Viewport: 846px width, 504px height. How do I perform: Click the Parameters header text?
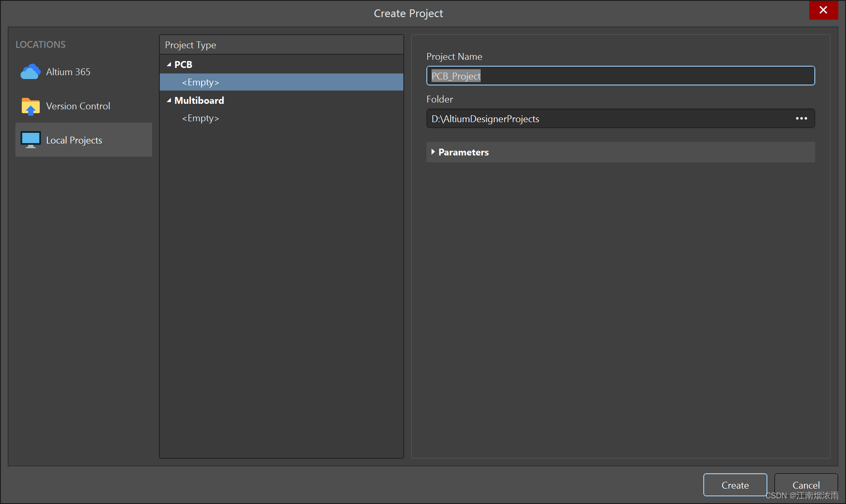click(464, 152)
